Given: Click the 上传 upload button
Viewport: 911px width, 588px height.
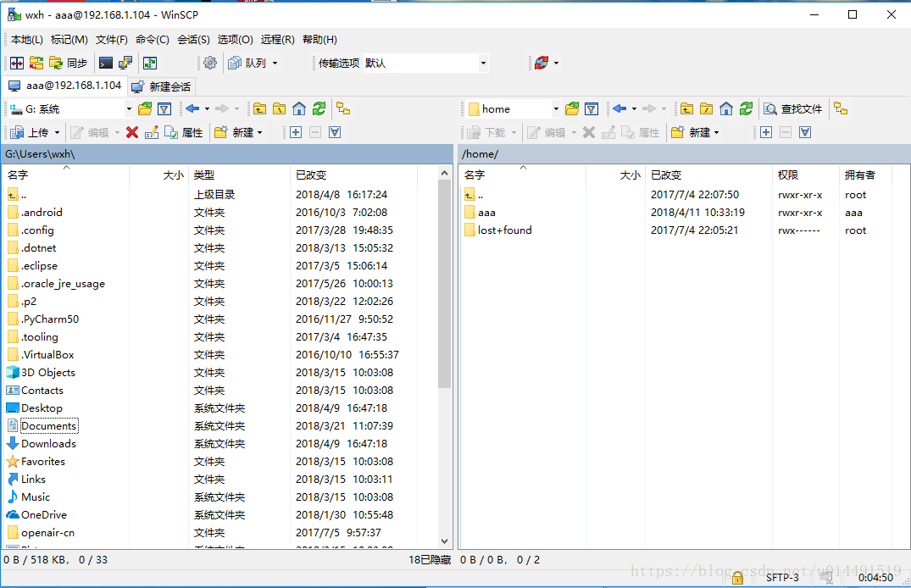Looking at the screenshot, I should tap(30, 132).
